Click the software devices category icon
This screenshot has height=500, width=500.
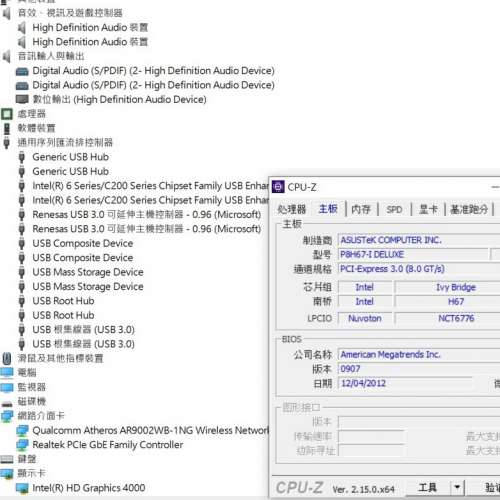pyautogui.click(x=7, y=128)
